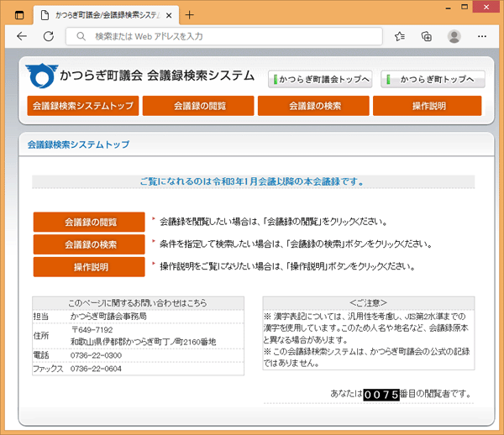Viewport: 504px width, 435px height.
Task: Open a new tab with plus icon
Action: (189, 14)
